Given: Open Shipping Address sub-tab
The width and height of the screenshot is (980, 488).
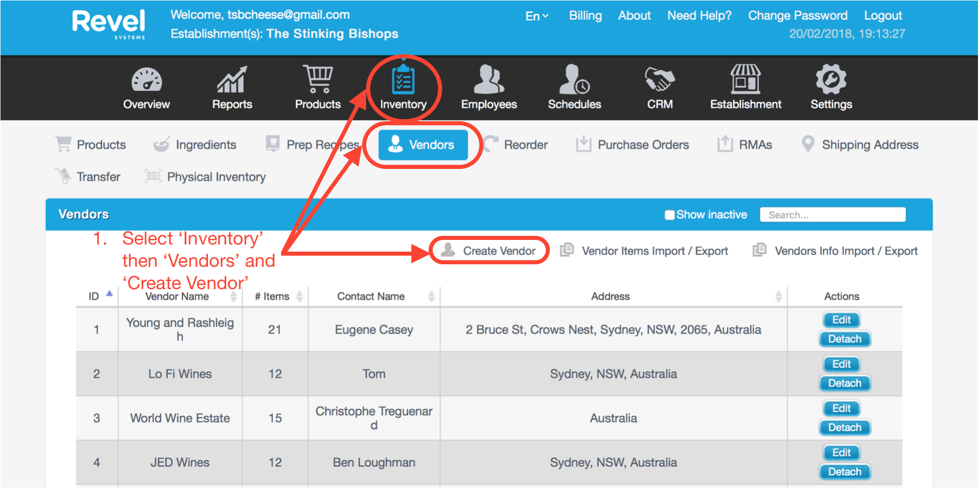Looking at the screenshot, I should tap(860, 145).
